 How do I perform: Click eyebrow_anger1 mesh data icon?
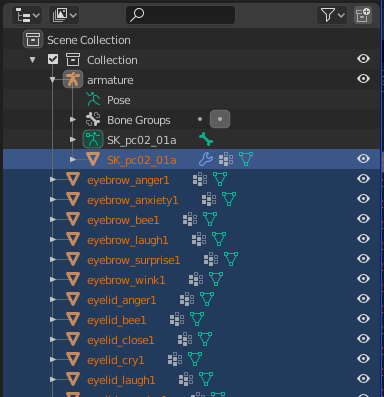coord(220,179)
